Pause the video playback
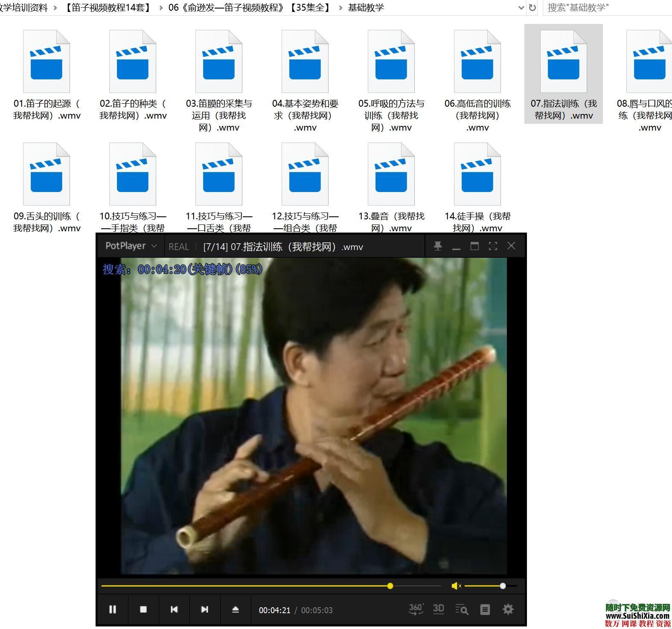The image size is (672, 629). pyautogui.click(x=113, y=609)
